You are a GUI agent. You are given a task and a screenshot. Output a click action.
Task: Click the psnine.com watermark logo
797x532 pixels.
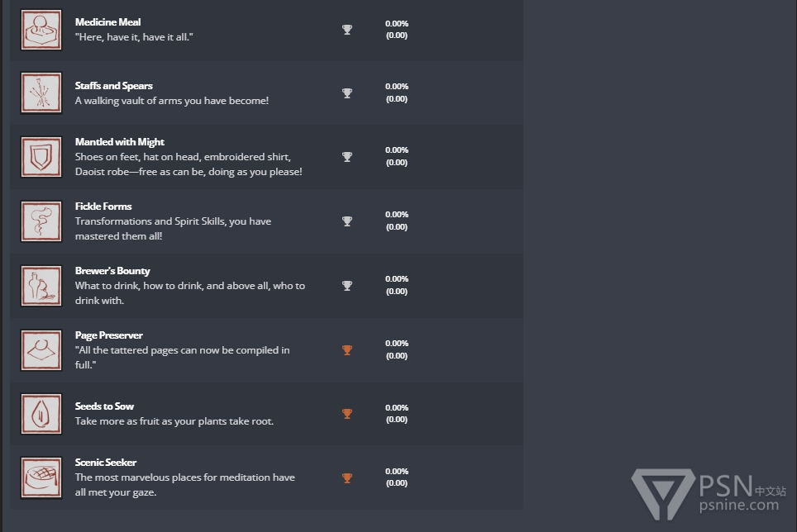[709, 494]
